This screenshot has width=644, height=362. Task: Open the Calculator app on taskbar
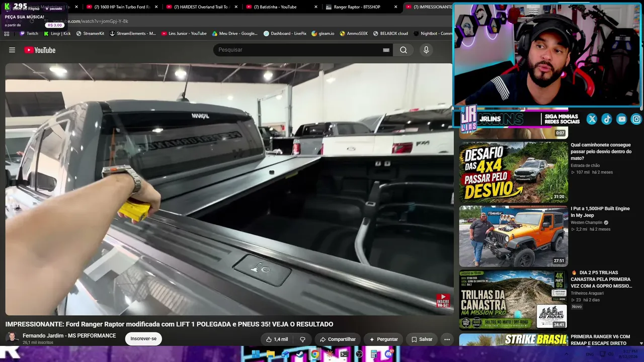point(374,354)
